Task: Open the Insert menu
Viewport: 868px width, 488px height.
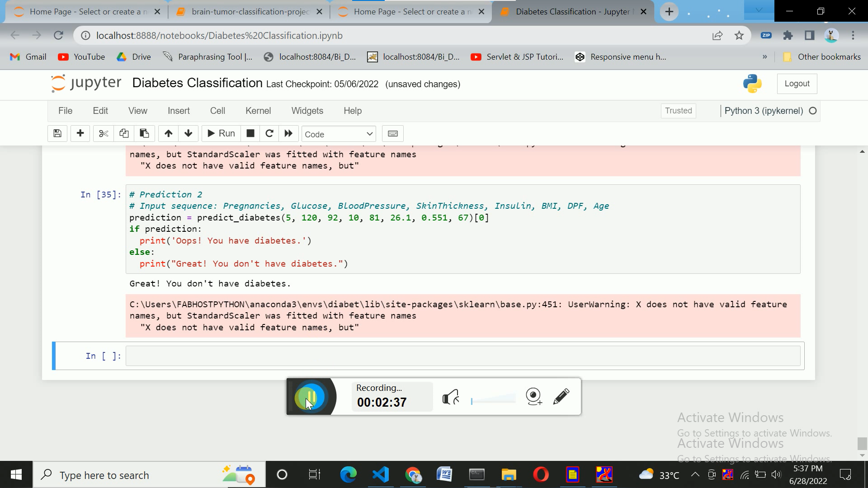Action: (179, 111)
